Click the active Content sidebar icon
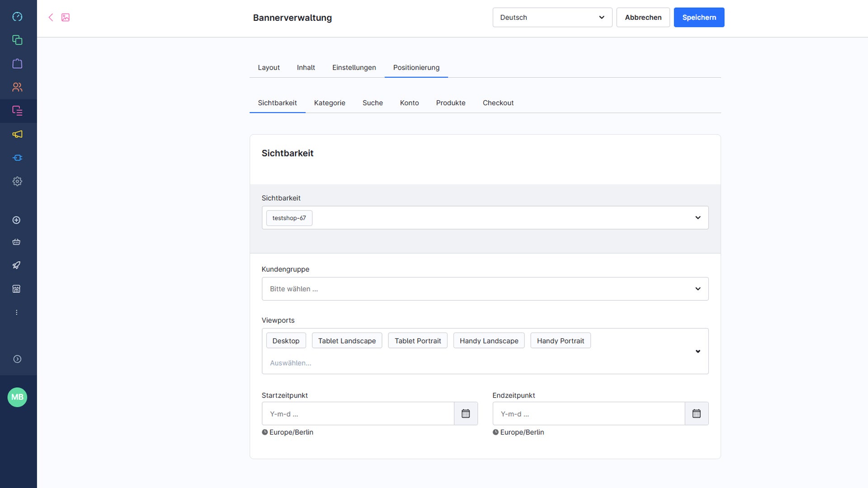Viewport: 868px width, 488px height. point(17,111)
